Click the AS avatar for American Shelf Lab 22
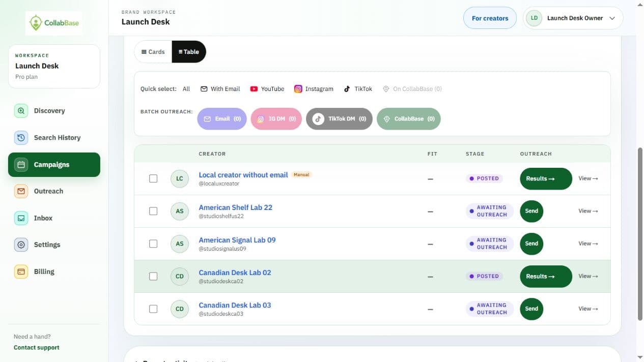The height and width of the screenshot is (362, 644). [180, 211]
